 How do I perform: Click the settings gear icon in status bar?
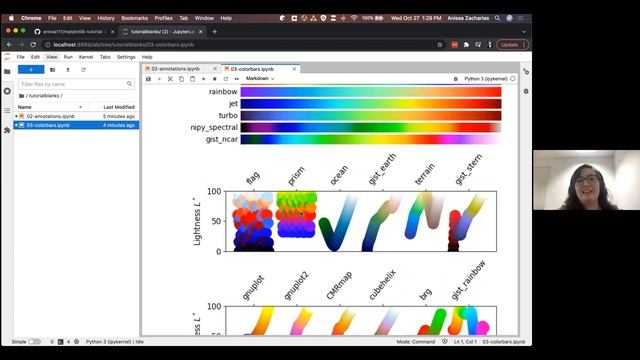(76, 342)
